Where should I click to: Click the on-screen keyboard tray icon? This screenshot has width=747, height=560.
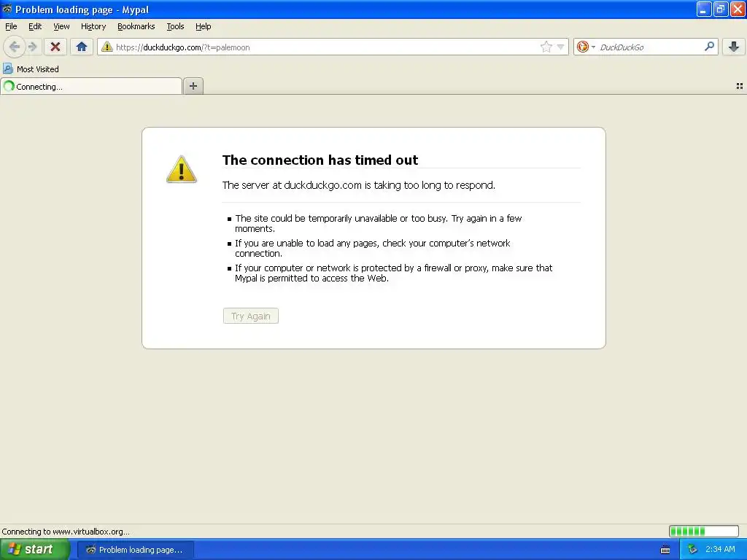[x=665, y=550]
